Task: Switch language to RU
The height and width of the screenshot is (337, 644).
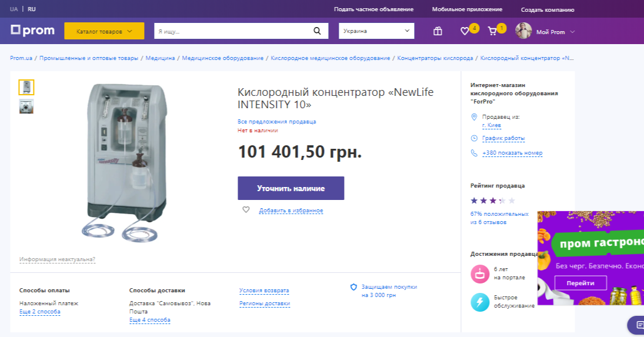Action: pyautogui.click(x=32, y=9)
